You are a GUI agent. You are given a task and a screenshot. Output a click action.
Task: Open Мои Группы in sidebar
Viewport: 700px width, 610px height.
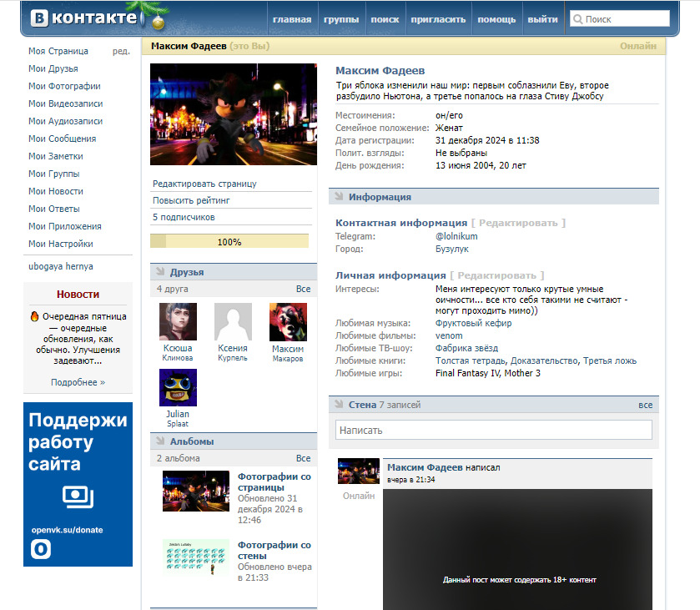(54, 174)
